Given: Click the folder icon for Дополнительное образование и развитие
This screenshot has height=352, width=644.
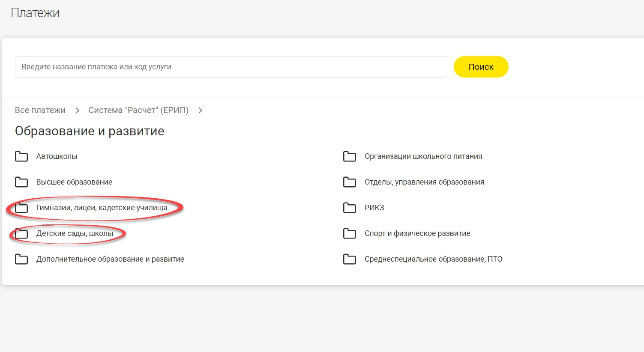Looking at the screenshot, I should pos(21,259).
